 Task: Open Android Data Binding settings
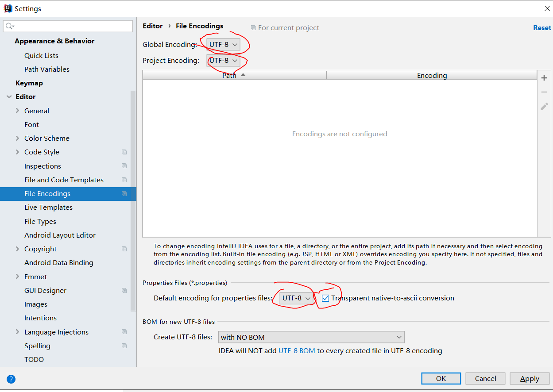[x=59, y=262]
